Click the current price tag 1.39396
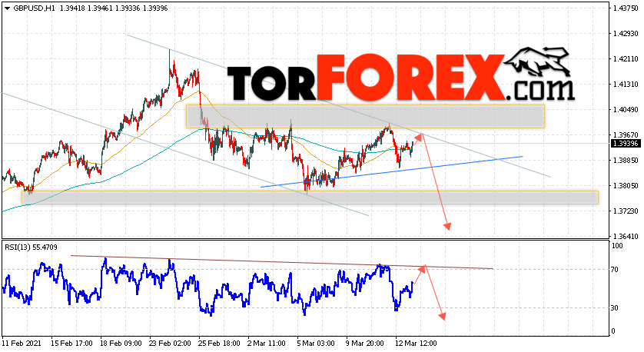Image resolution: width=644 pixels, height=352 pixels. click(x=626, y=144)
